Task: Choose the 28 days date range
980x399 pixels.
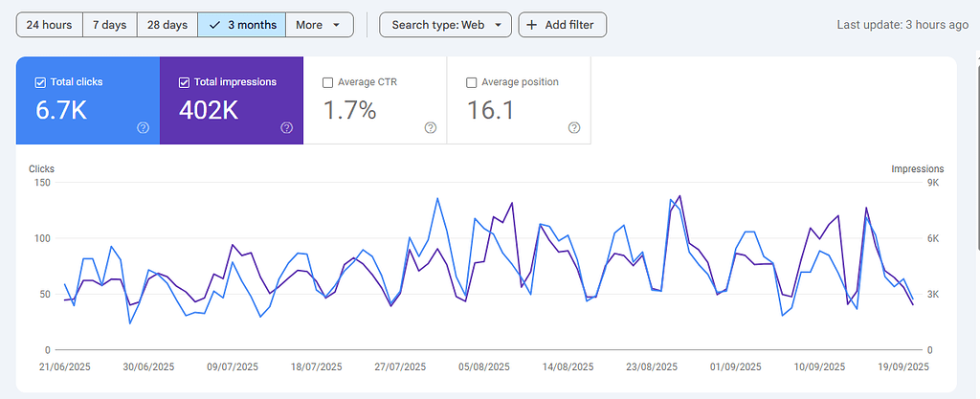Action: [x=167, y=25]
